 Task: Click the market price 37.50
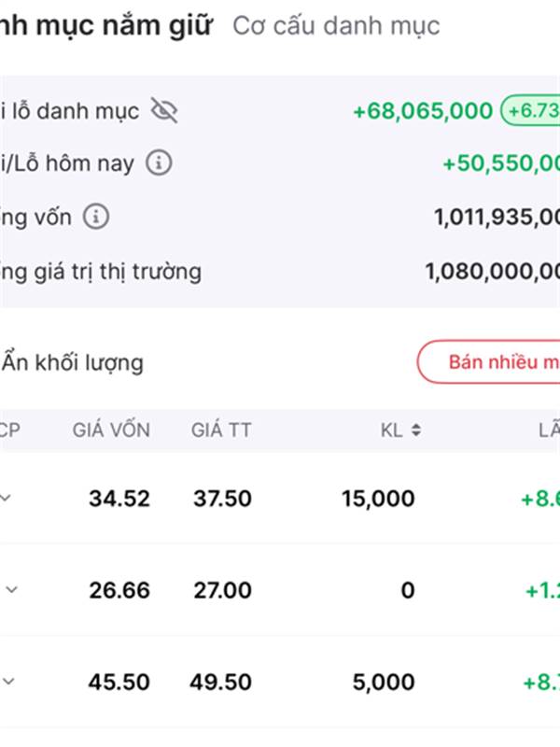pos(222,499)
